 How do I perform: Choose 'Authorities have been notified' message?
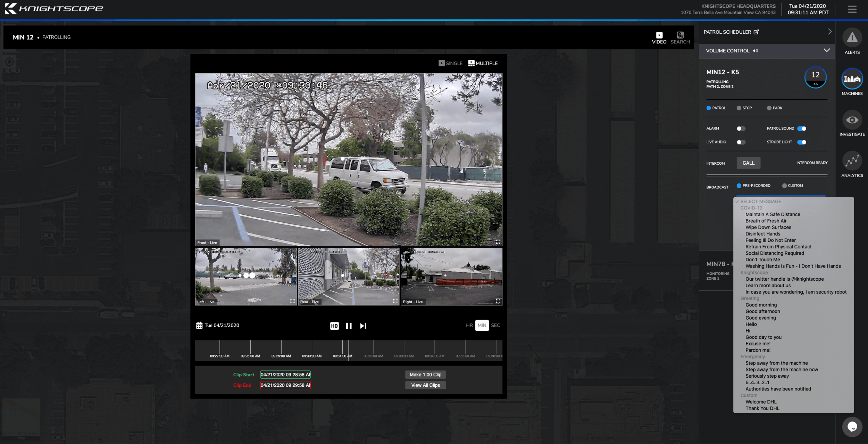(778, 389)
